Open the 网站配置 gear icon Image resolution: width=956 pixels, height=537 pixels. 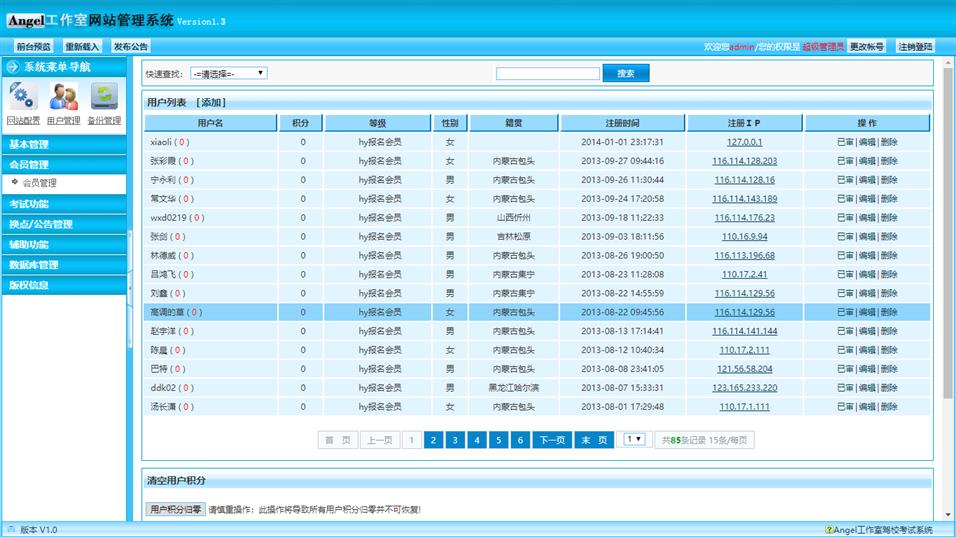23,96
